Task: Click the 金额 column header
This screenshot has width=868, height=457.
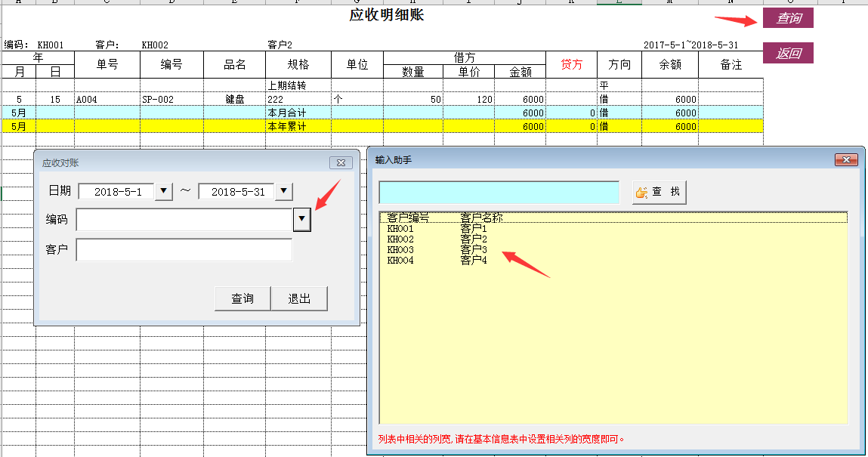Action: 520,71
